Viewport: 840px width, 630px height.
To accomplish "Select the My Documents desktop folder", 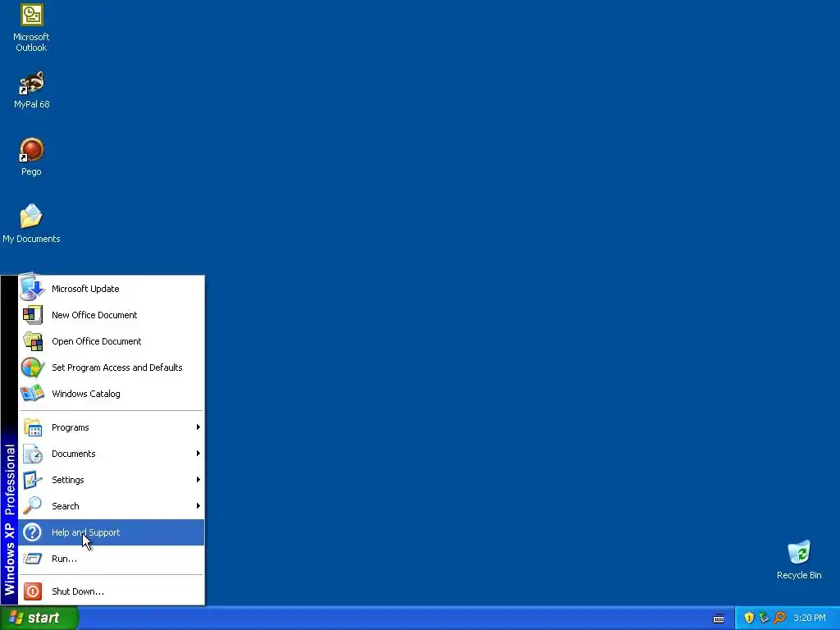I will tap(32, 223).
